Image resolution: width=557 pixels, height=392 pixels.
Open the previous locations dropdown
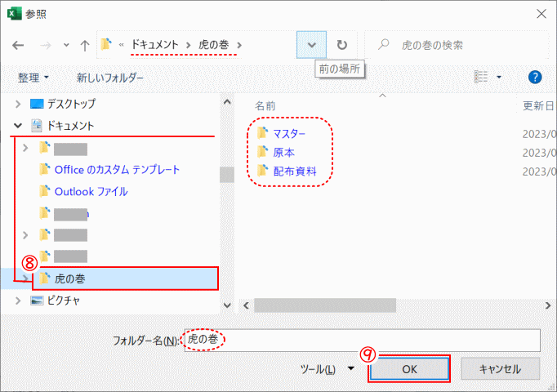311,45
